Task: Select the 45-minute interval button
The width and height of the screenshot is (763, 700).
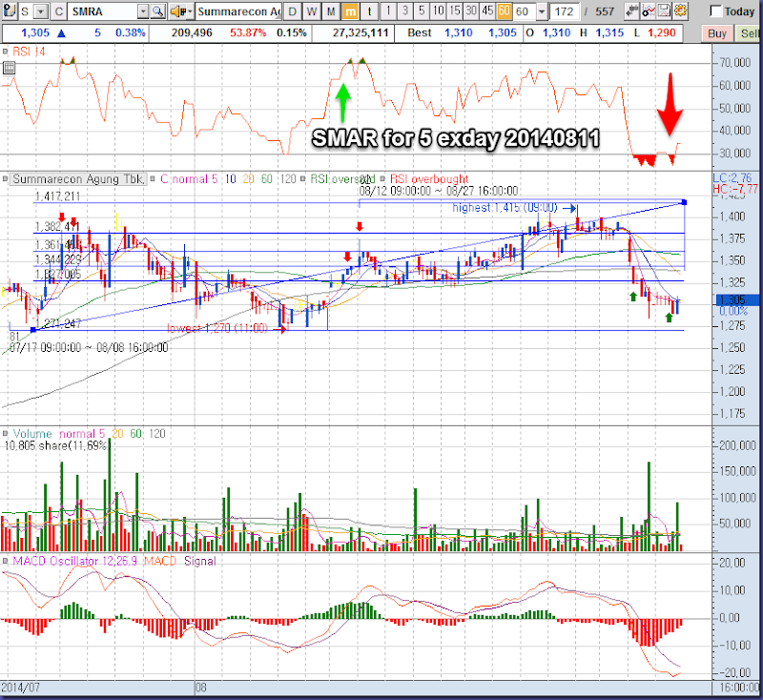Action: 487,10
